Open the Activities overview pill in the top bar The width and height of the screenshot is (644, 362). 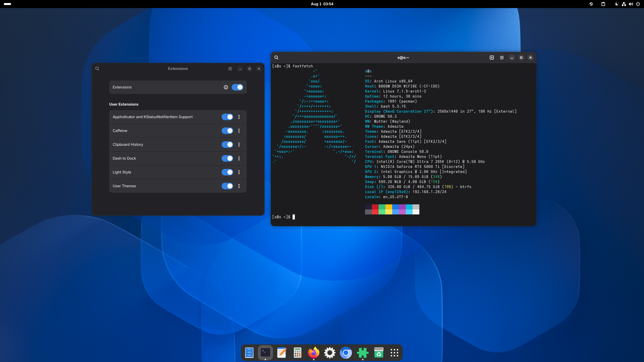[x=8, y=4]
